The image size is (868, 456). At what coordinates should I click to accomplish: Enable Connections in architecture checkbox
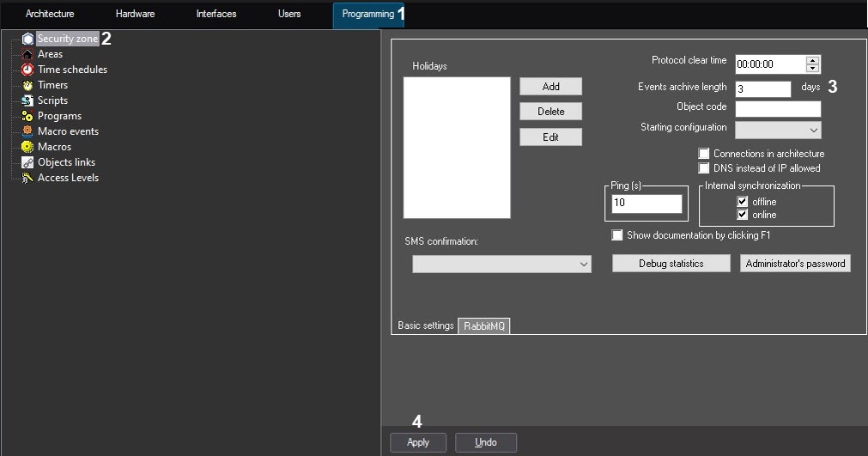click(x=705, y=154)
